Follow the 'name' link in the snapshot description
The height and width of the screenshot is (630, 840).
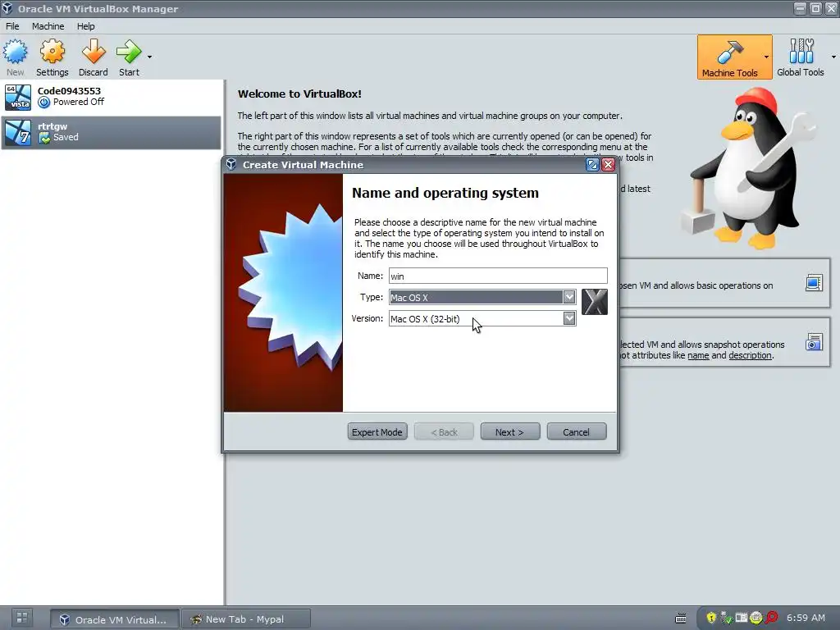click(698, 355)
